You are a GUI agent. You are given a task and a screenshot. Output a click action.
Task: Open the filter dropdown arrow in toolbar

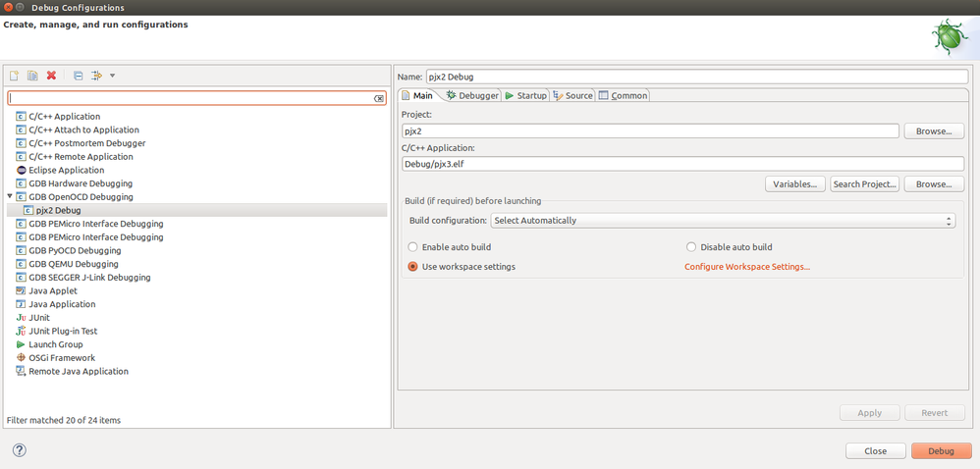(112, 76)
